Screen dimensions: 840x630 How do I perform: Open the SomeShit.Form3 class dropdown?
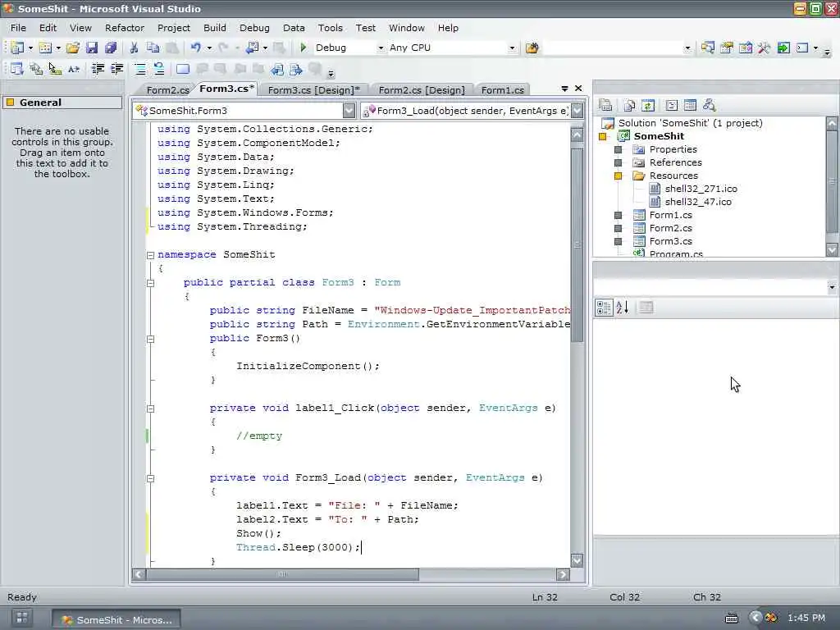click(349, 111)
